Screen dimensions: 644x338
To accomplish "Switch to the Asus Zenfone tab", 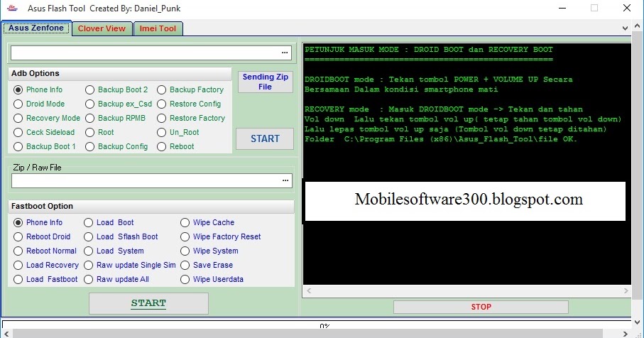I will coord(36,28).
